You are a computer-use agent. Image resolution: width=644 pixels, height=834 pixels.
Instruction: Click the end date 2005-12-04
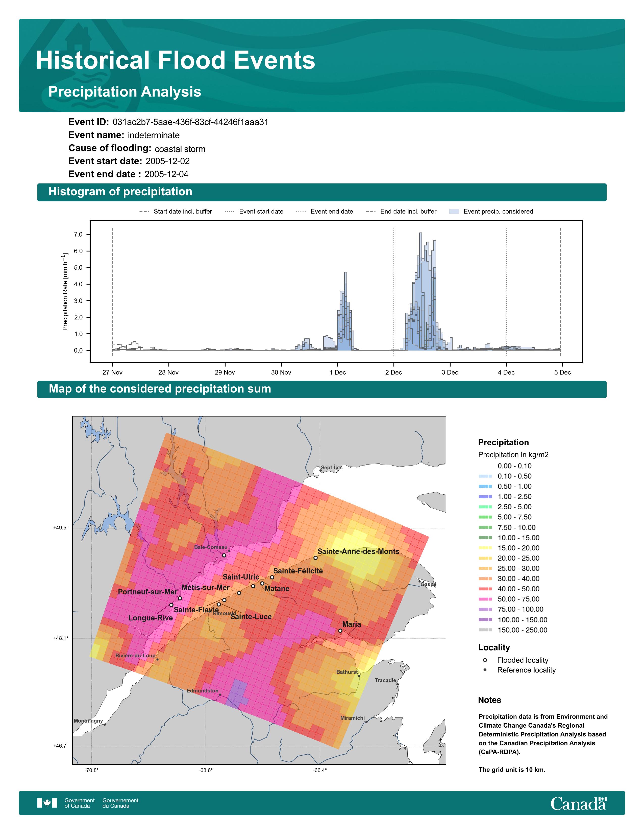166,174
